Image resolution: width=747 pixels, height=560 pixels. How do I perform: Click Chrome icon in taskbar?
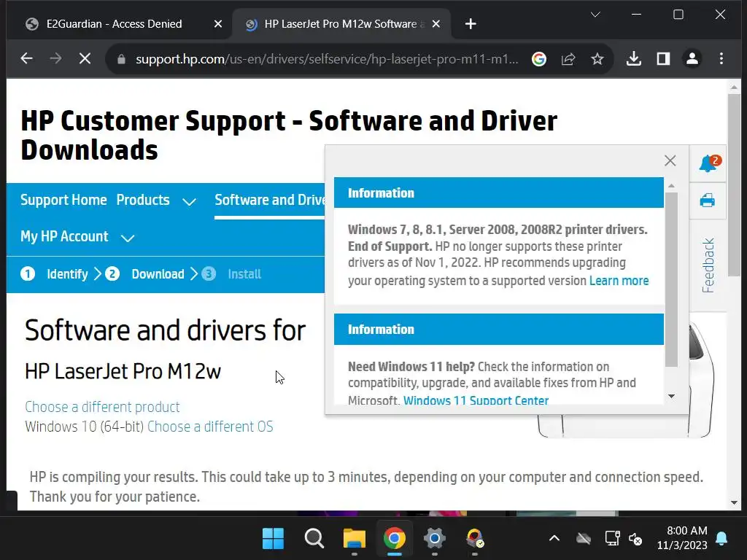click(395, 539)
